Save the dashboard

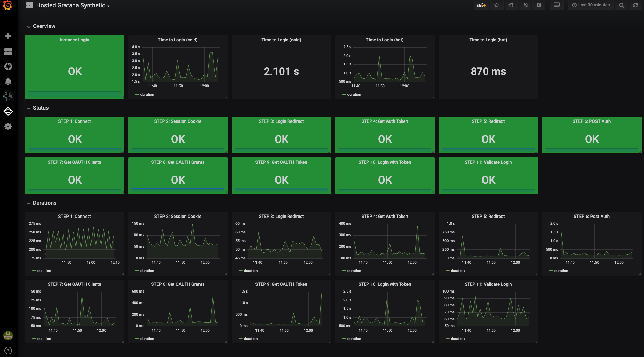[x=525, y=5]
